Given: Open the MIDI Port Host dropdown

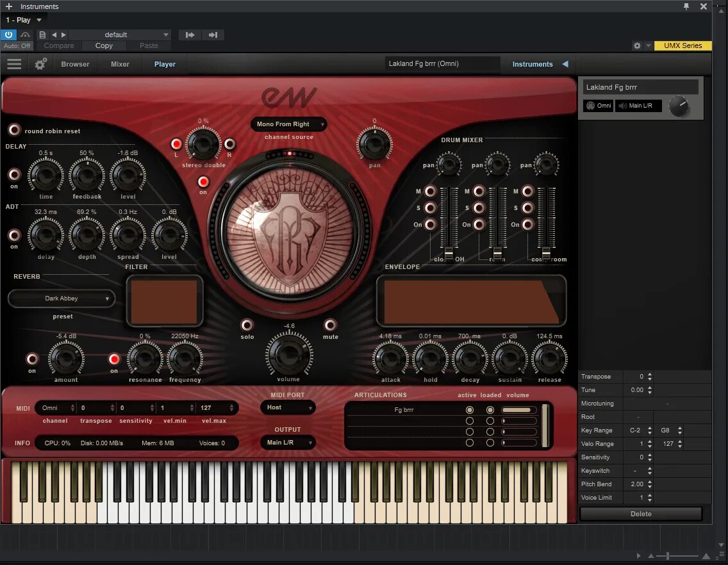Looking at the screenshot, I should tap(288, 407).
